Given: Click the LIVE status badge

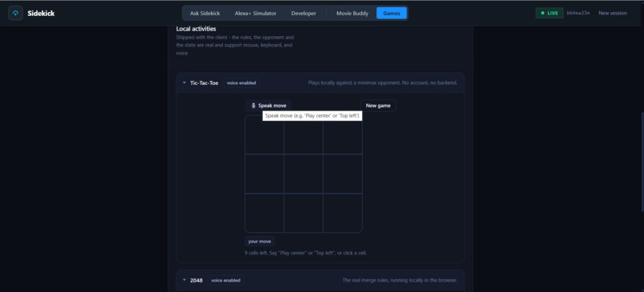Looking at the screenshot, I should coord(549,13).
